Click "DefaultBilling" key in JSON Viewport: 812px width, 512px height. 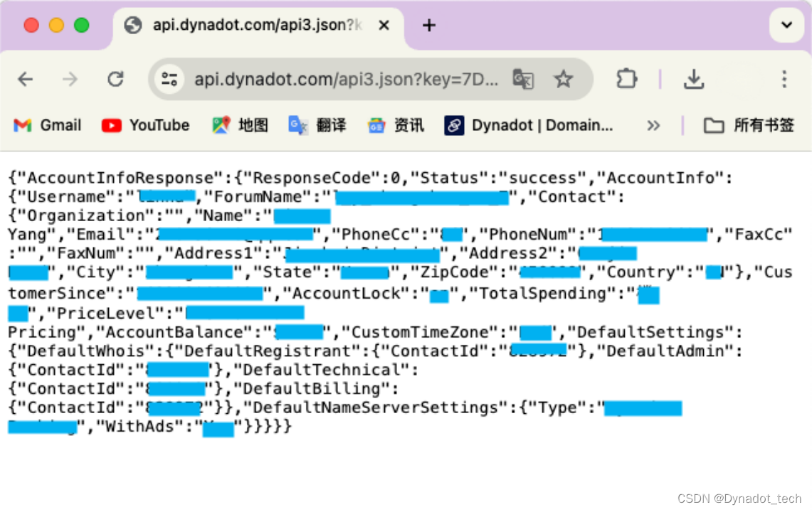click(312, 389)
